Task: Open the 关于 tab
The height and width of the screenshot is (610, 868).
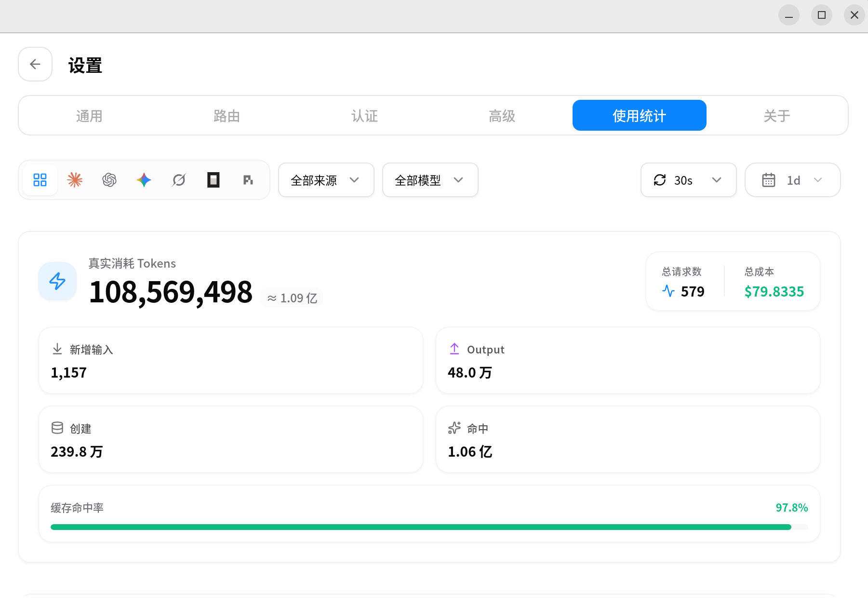Action: coord(777,116)
